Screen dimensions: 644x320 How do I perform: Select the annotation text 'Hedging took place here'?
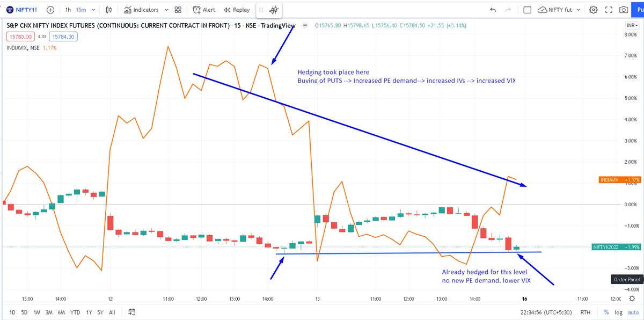334,72
